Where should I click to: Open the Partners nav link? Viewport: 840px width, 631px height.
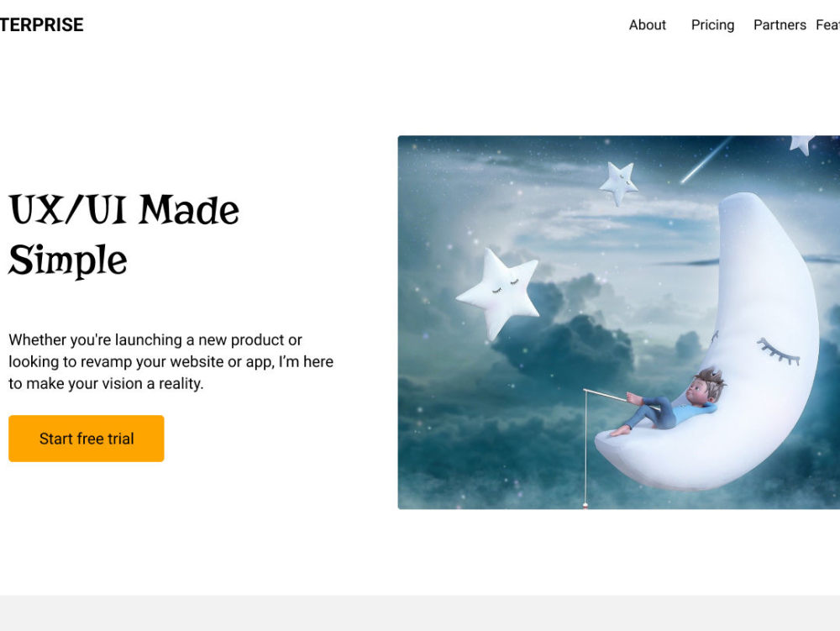(x=780, y=24)
